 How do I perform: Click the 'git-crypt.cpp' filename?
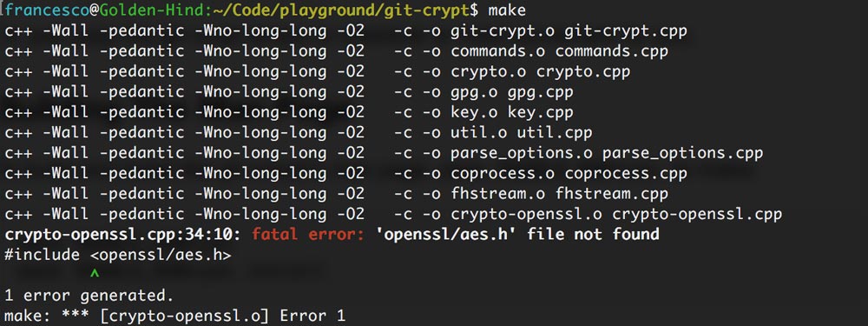626,31
